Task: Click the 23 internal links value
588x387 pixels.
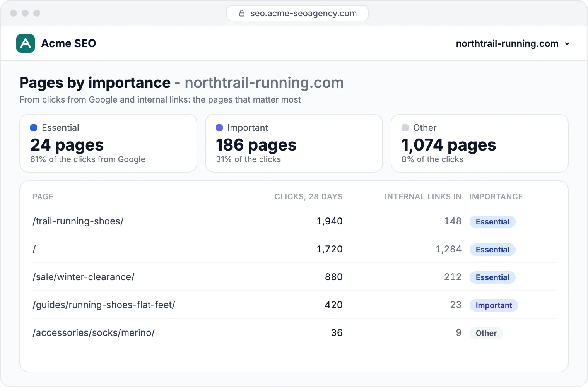Action: coord(456,305)
